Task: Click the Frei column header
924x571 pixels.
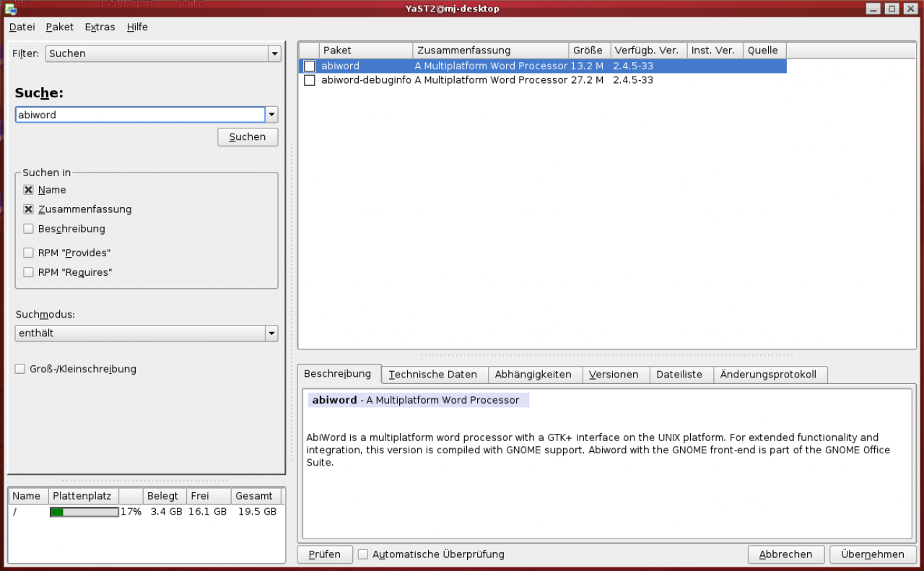Action: (x=209, y=496)
